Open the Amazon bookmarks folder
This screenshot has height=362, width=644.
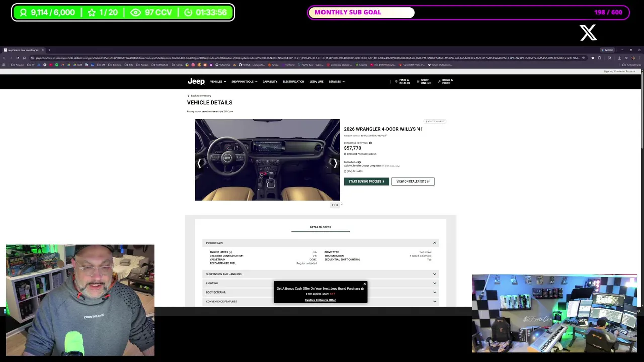coord(18,64)
